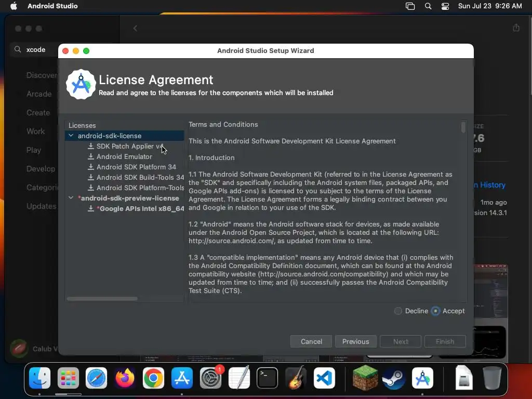Open System Settings from the dock
This screenshot has height=399, width=532.
coord(211,378)
